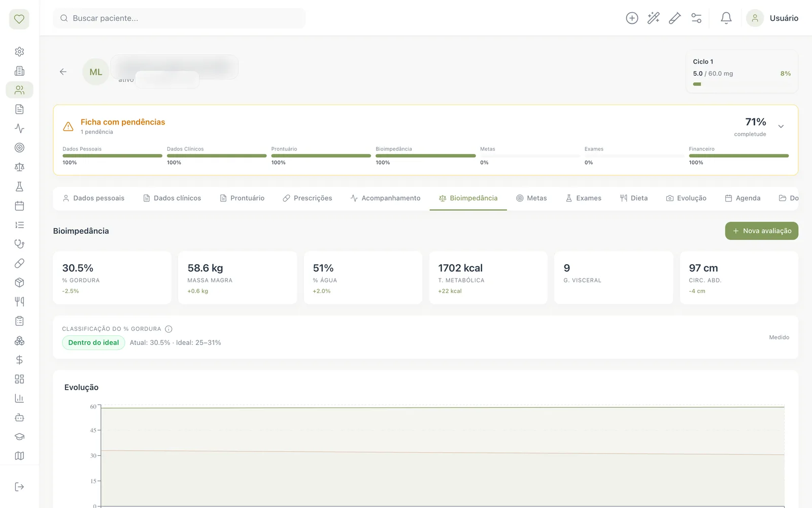Open the balance scale sidebar icon
This screenshot has height=508, width=812.
(19, 167)
